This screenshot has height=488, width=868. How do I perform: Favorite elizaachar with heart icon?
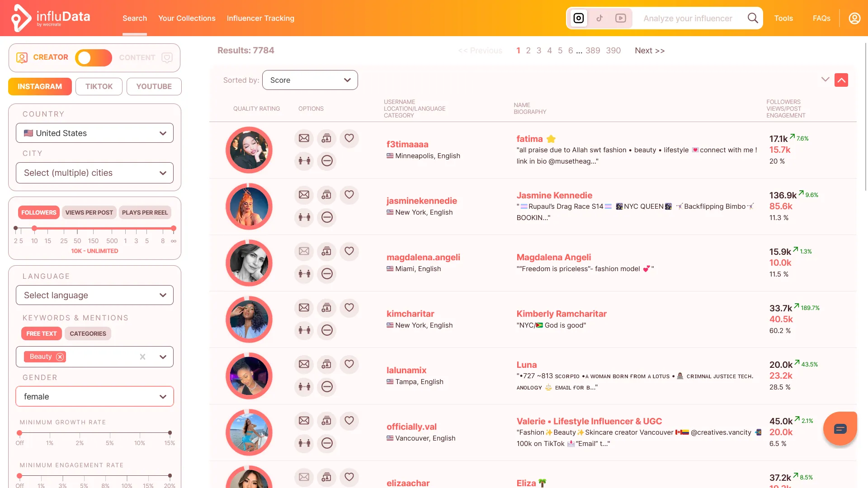coord(349,477)
